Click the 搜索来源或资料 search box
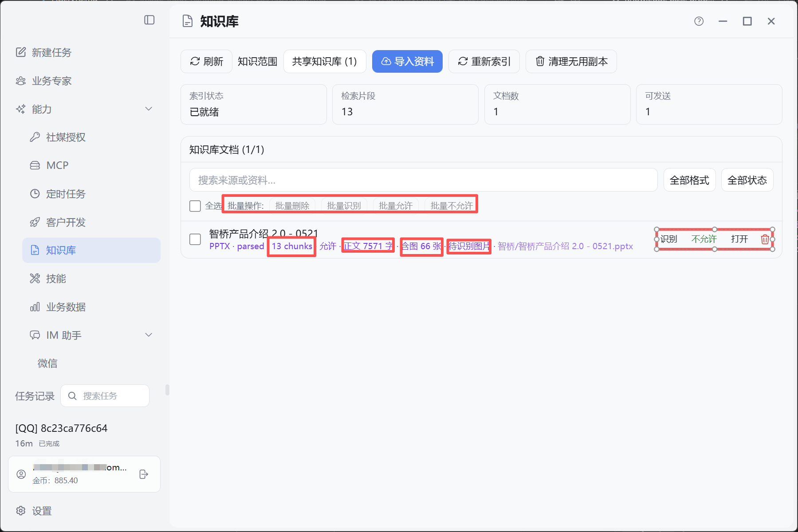Viewport: 798px width, 532px height. point(424,180)
